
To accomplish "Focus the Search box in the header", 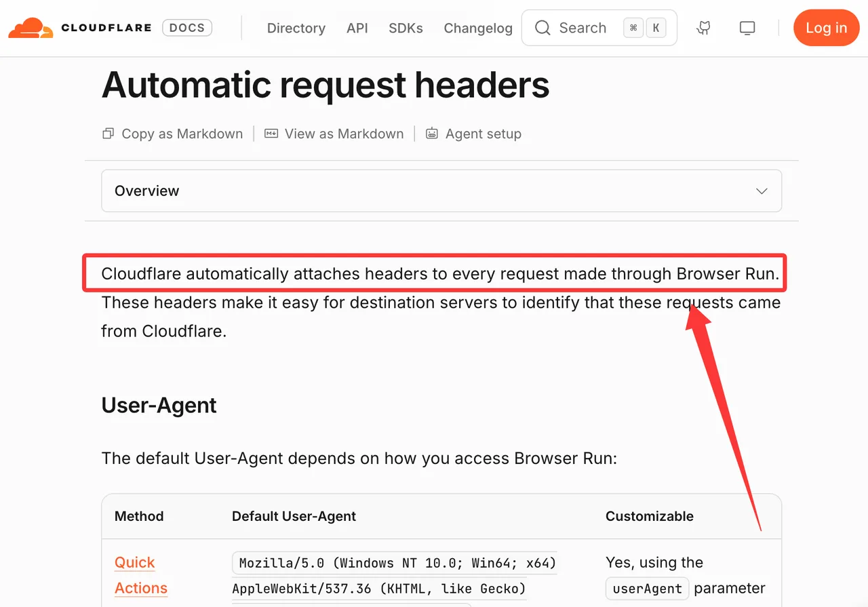I will tap(599, 28).
